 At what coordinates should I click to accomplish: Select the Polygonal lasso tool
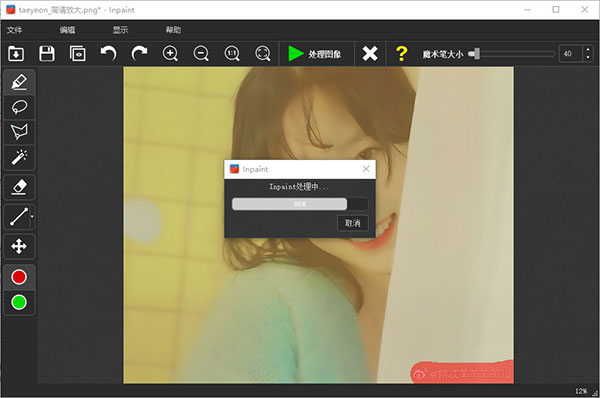click(19, 132)
